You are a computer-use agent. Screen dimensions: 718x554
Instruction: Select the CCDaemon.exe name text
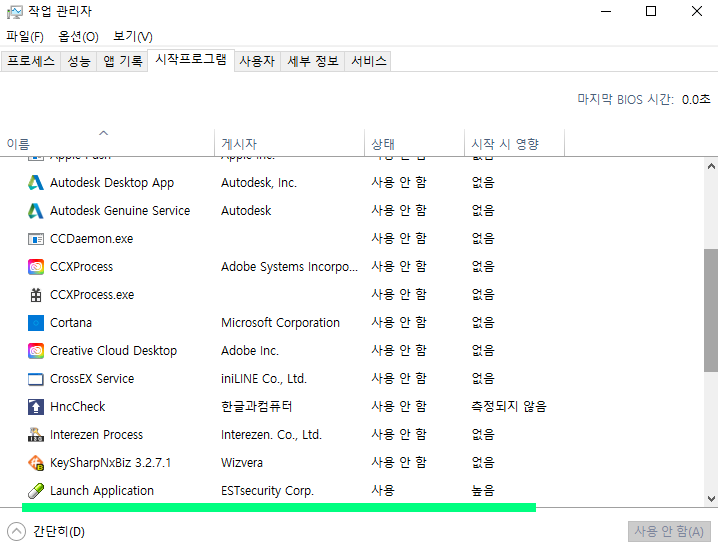tap(92, 239)
